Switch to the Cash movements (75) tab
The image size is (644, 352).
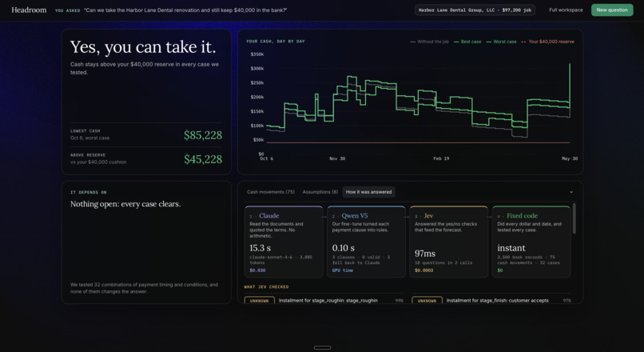point(271,192)
